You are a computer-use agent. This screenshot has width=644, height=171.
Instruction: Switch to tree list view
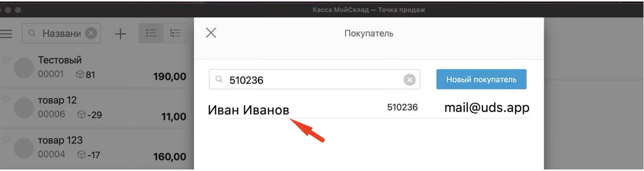(175, 33)
